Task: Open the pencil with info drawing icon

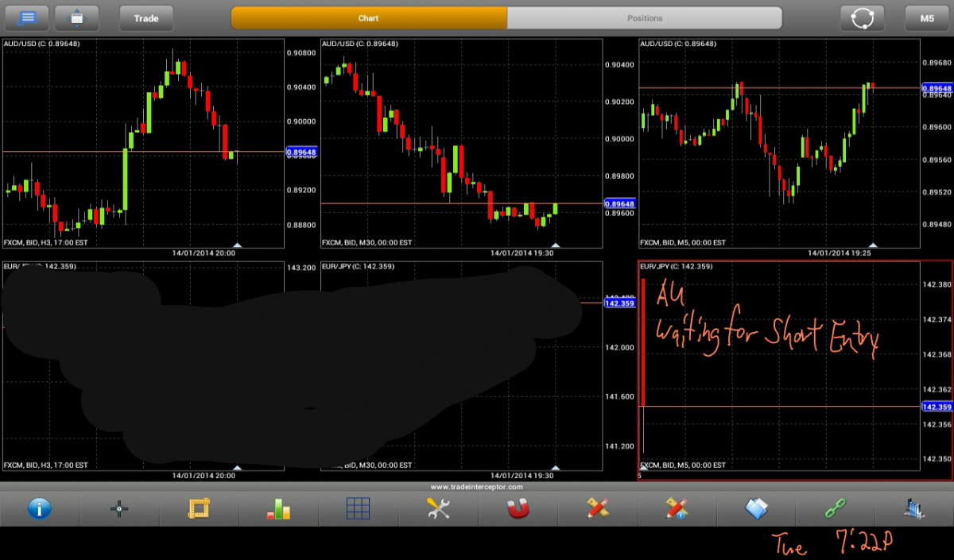Action: click(677, 508)
